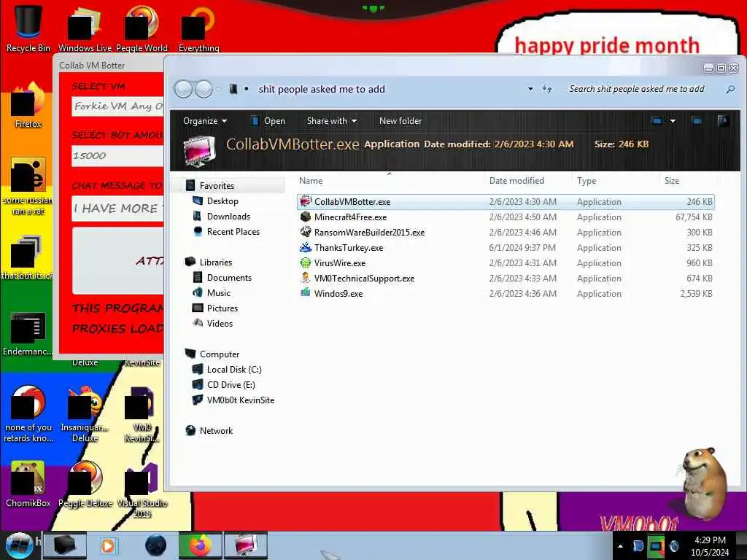Image resolution: width=747 pixels, height=560 pixels.
Task: Click the Forward navigation button
Action: (204, 89)
